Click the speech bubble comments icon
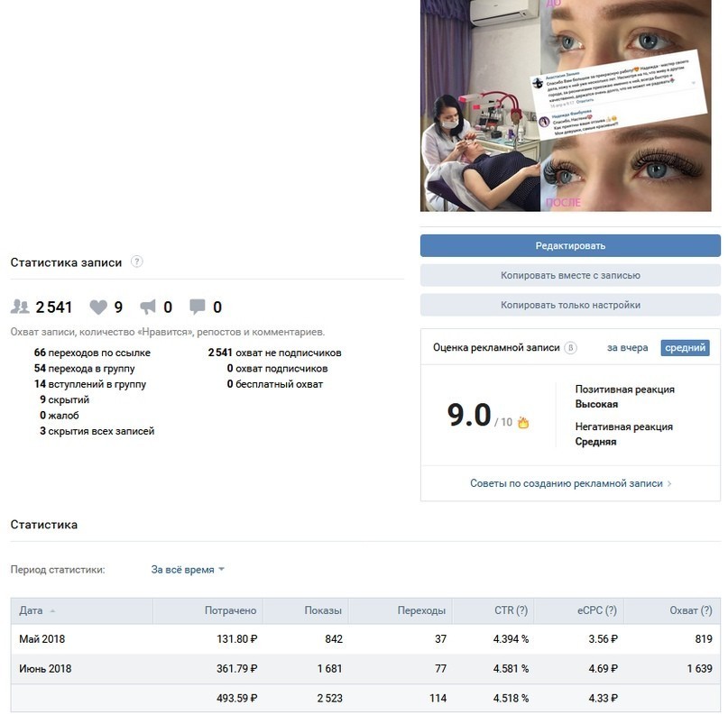This screenshot has width=728, height=715. point(198,307)
